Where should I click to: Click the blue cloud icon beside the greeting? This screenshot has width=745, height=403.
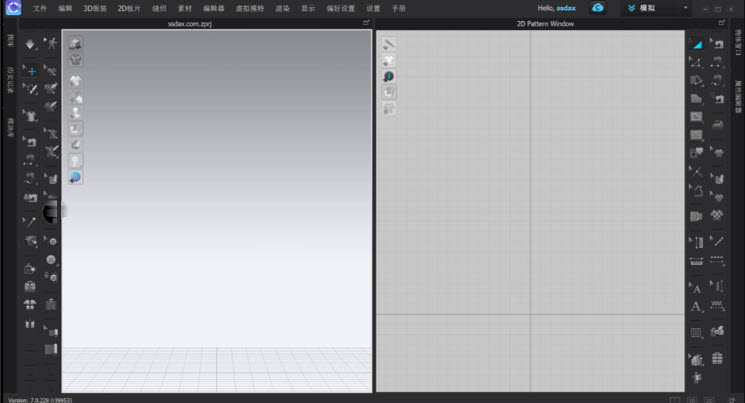[597, 8]
